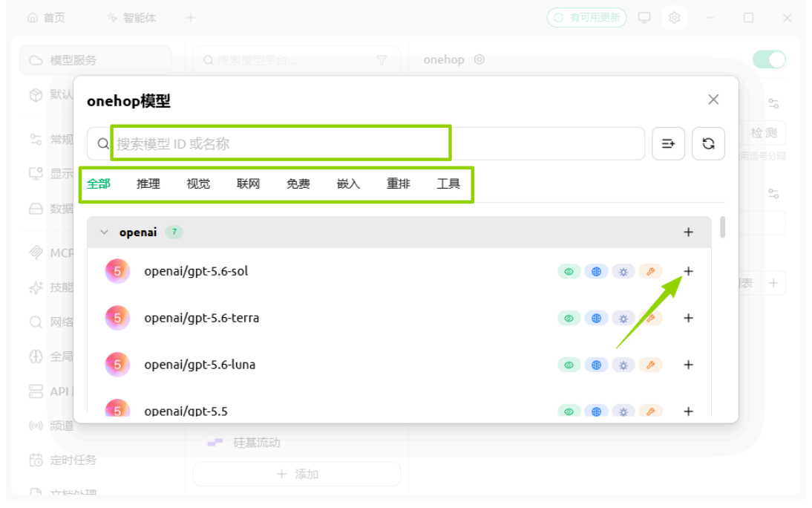Screen dimensions: 812x508
Task: Select the 推理 filter tab
Action: [x=148, y=183]
